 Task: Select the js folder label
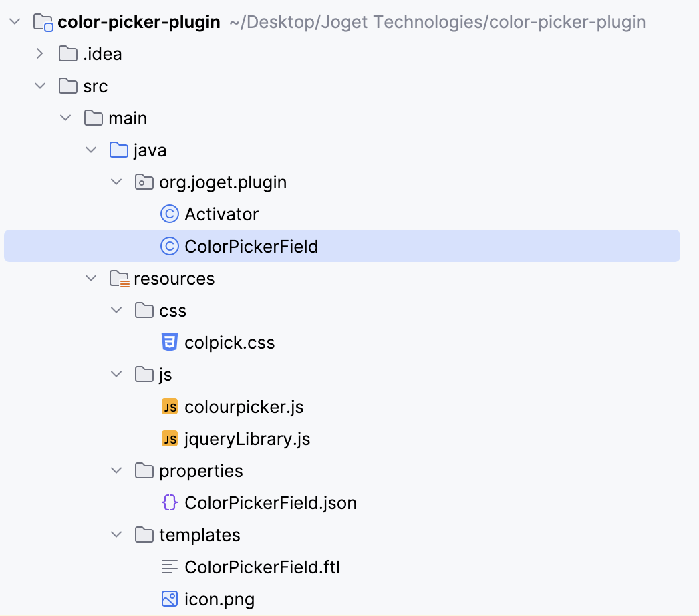165,375
